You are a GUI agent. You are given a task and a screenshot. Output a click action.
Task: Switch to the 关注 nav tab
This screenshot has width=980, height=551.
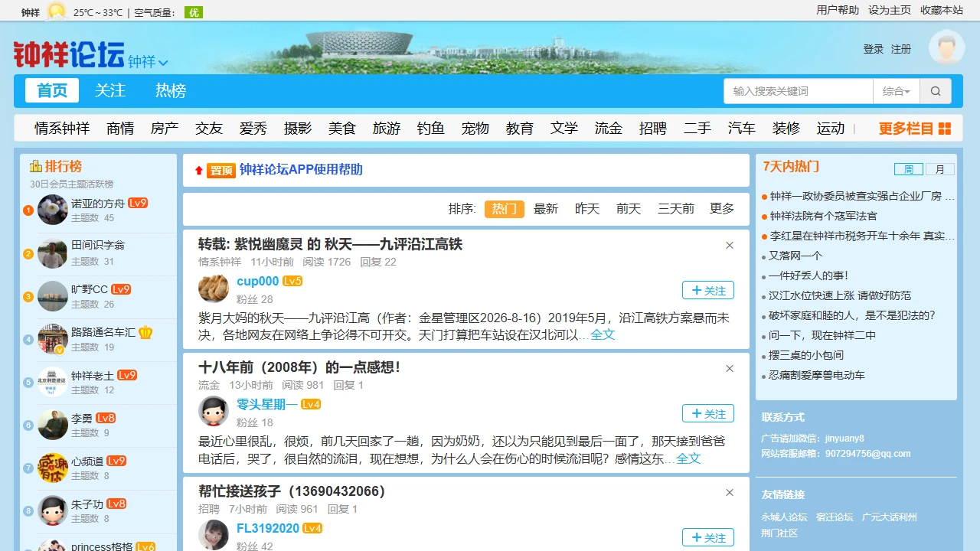(x=110, y=90)
